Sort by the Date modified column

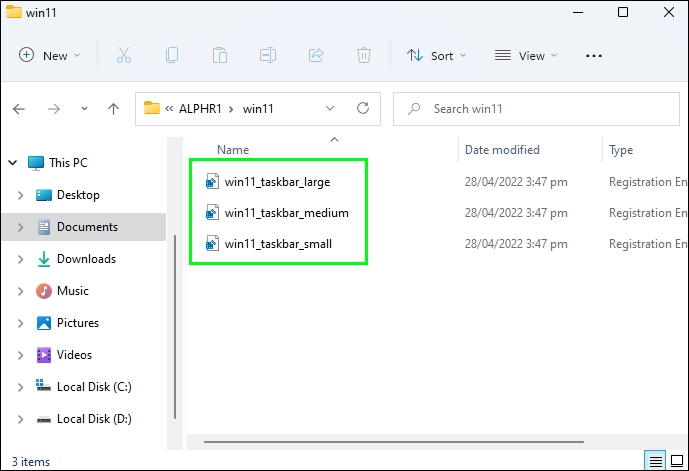pyautogui.click(x=502, y=150)
